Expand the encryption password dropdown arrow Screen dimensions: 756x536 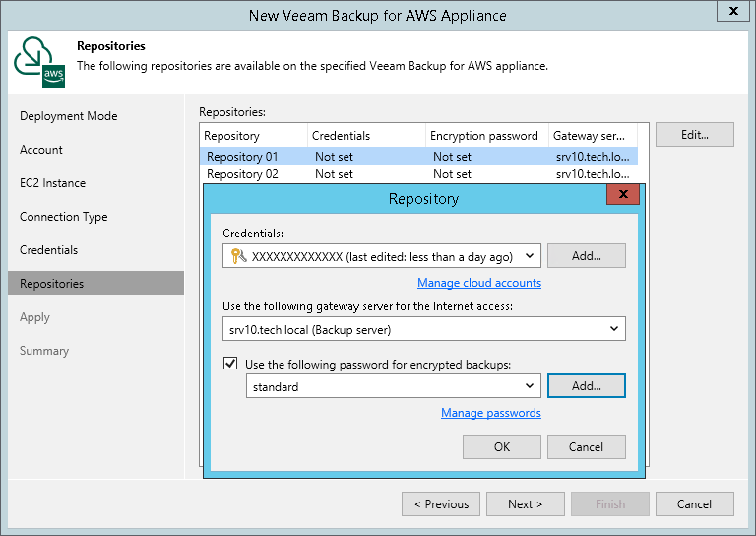[x=530, y=385]
